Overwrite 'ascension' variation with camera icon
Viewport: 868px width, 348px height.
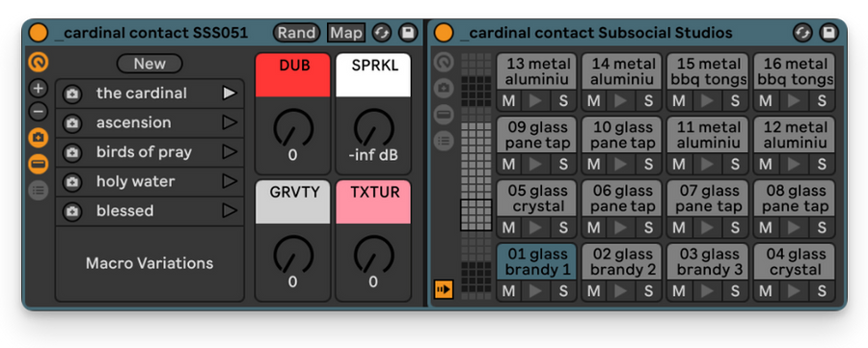[72, 122]
